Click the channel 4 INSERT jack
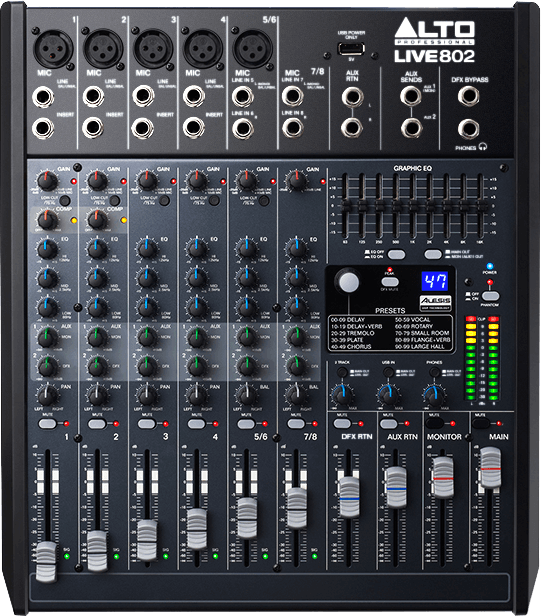The image size is (541, 616). point(193,127)
